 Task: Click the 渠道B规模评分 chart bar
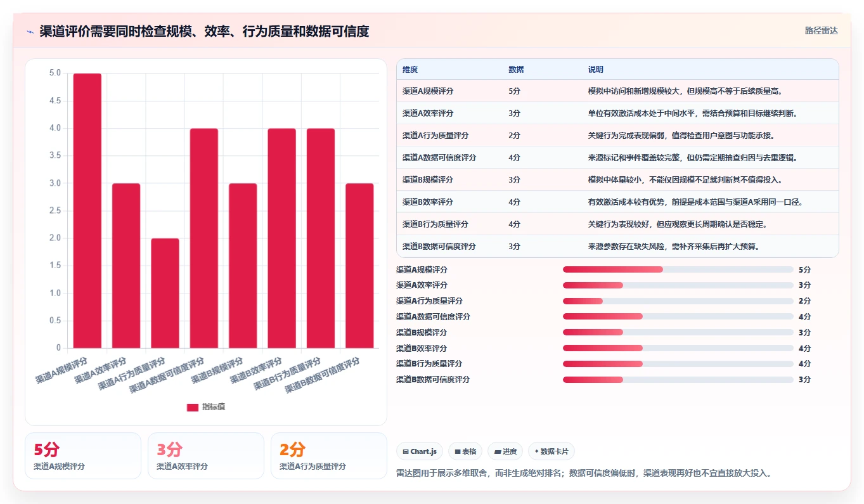(x=243, y=266)
